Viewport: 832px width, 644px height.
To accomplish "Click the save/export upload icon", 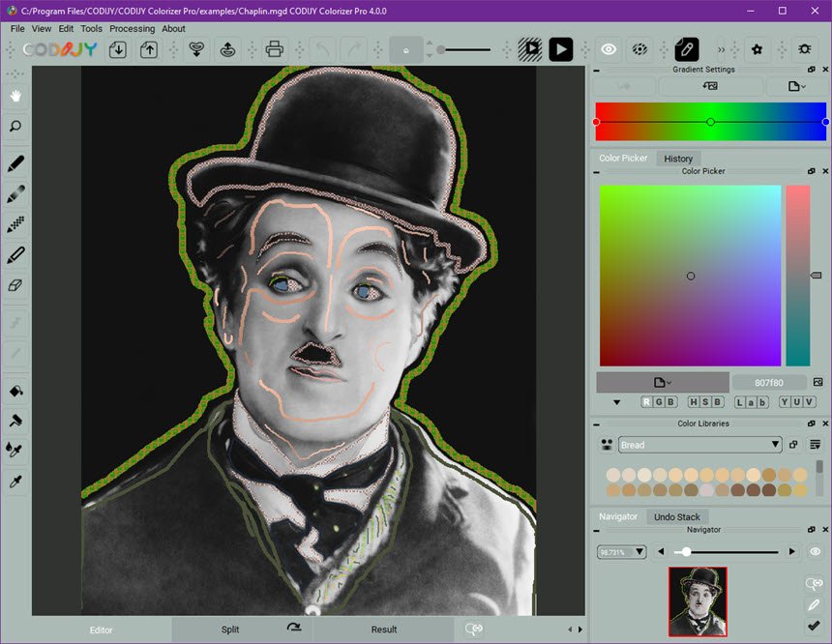I will tap(149, 50).
